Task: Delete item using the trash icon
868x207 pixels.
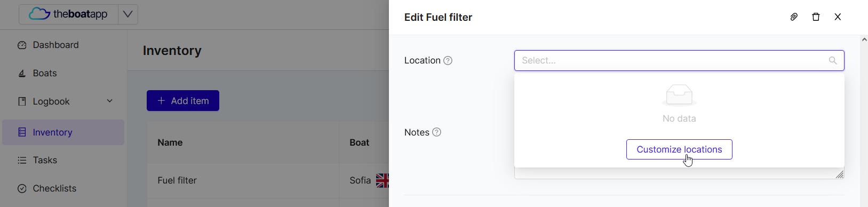Action: [x=816, y=17]
